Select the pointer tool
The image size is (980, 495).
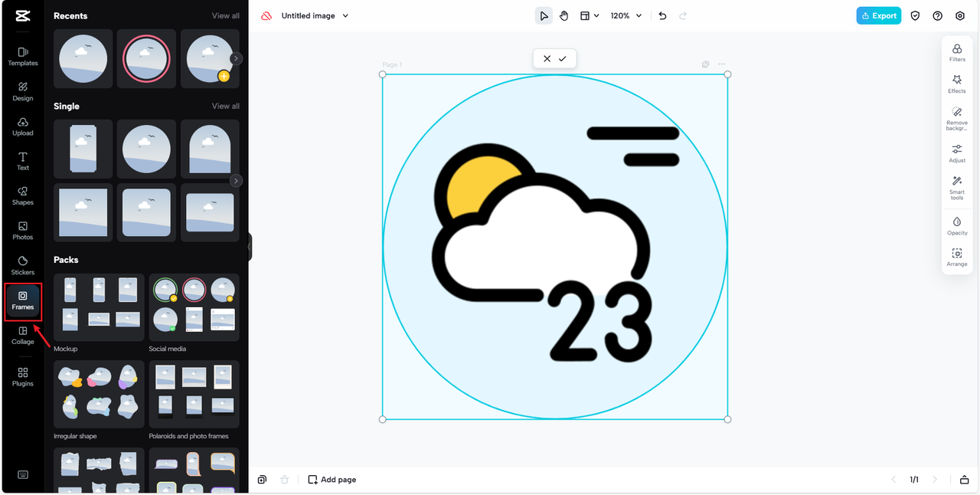point(544,15)
